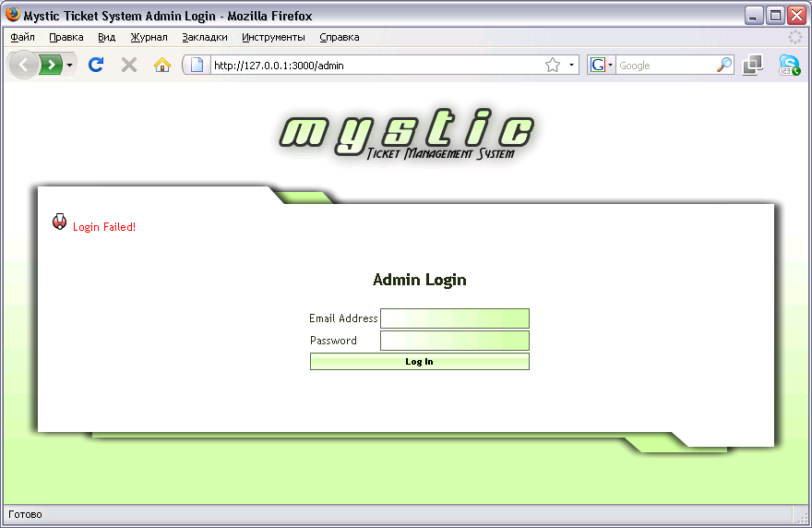Screen dimensions: 812x528
Task: Close the Firefox window
Action: (x=796, y=16)
